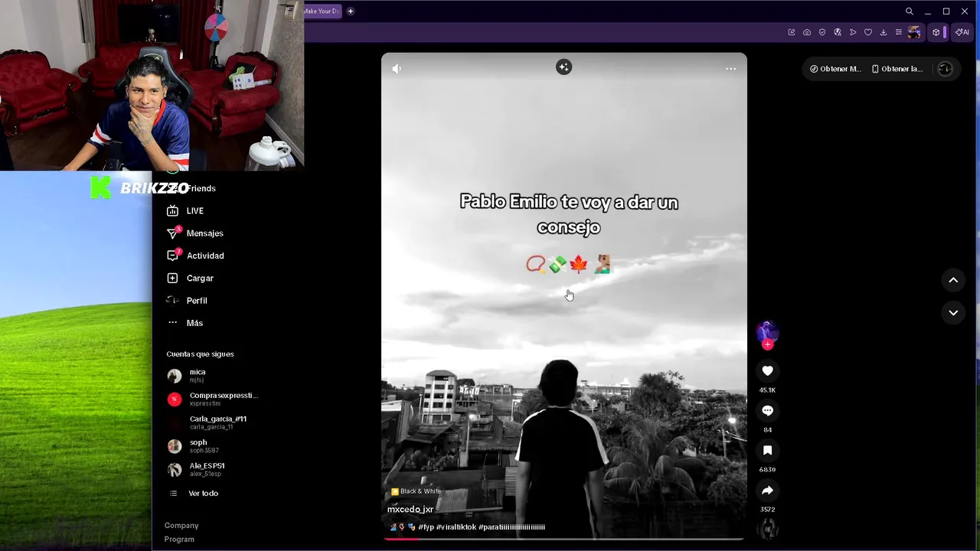Open the translate globe toolbar icon
The width and height of the screenshot is (980, 551).
[838, 32]
